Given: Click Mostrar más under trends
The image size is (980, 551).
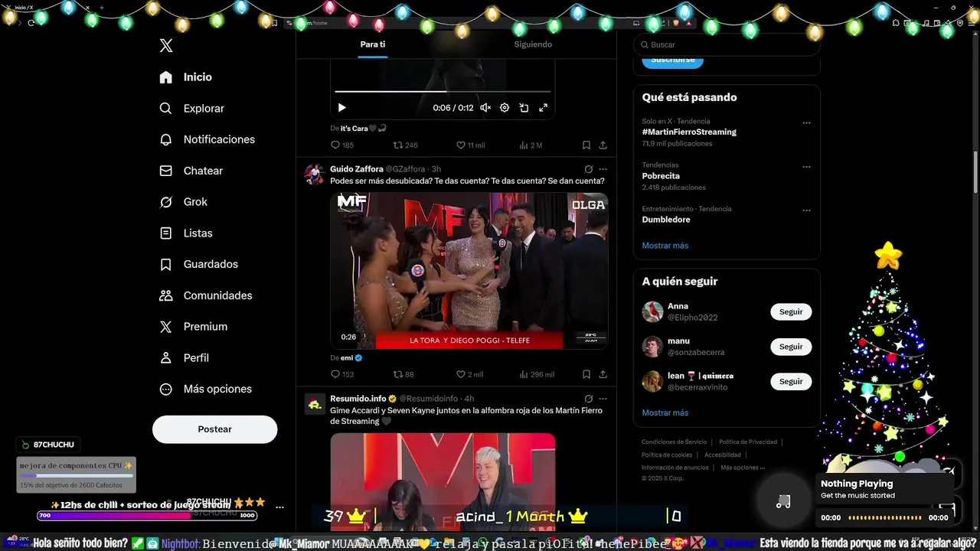Looking at the screenshot, I should tap(665, 246).
